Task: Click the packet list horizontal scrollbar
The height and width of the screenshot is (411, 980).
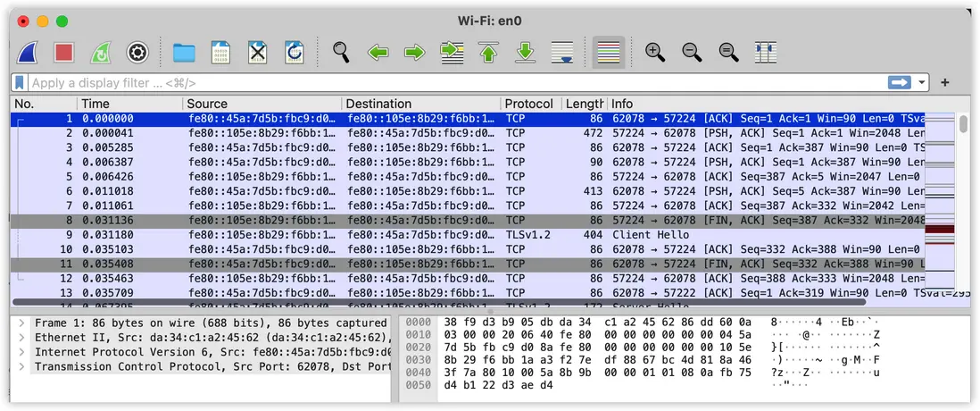Action: [x=439, y=302]
